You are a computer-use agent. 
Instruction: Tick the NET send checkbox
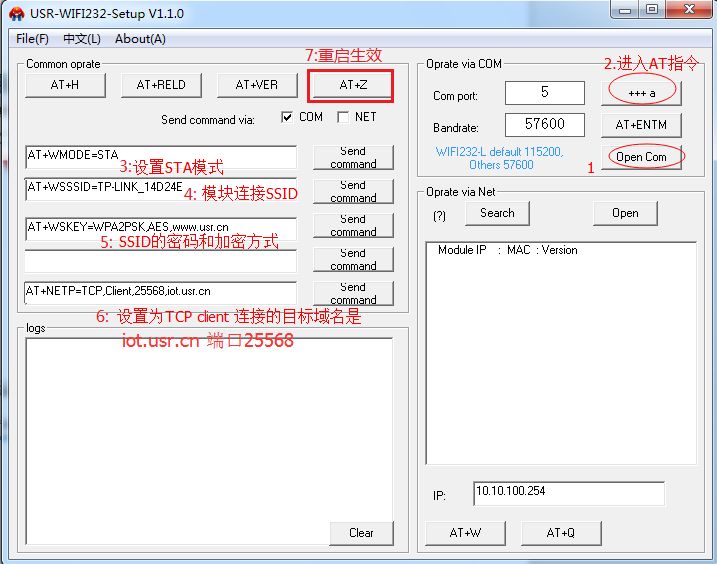343,117
